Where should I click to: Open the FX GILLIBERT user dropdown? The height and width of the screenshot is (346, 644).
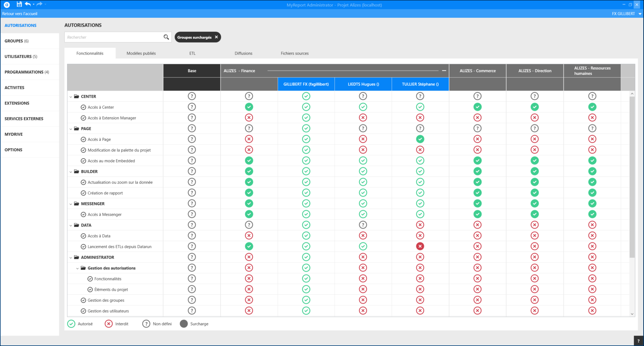pyautogui.click(x=640, y=14)
